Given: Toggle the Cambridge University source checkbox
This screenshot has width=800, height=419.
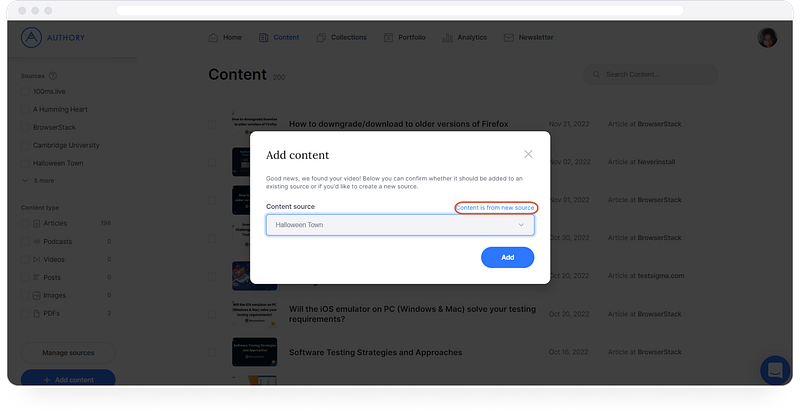Looking at the screenshot, I should [x=24, y=145].
